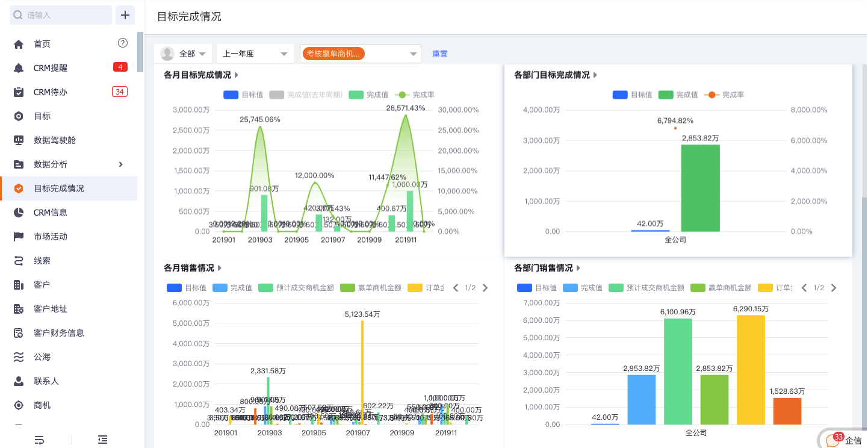868x448 pixels.
Task: Open the 上一年度 period dropdown
Action: point(255,54)
